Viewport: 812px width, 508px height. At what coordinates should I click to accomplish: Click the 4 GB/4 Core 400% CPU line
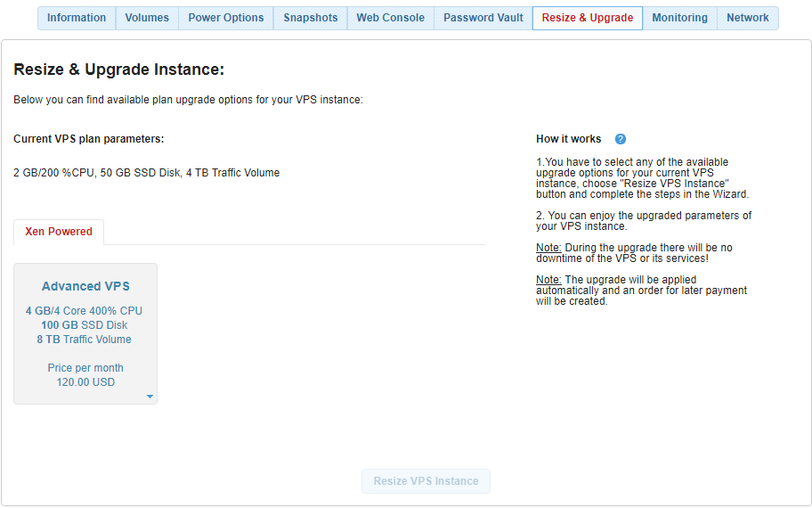pos(85,311)
